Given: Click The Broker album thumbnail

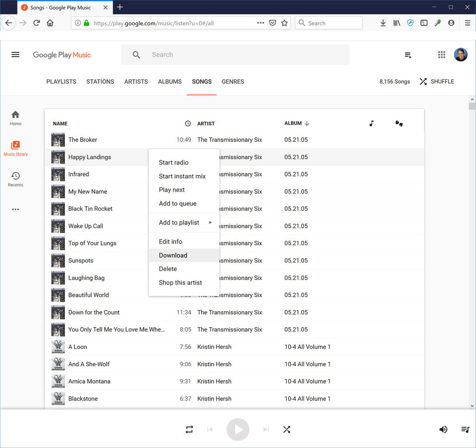Looking at the screenshot, I should pyautogui.click(x=58, y=140).
